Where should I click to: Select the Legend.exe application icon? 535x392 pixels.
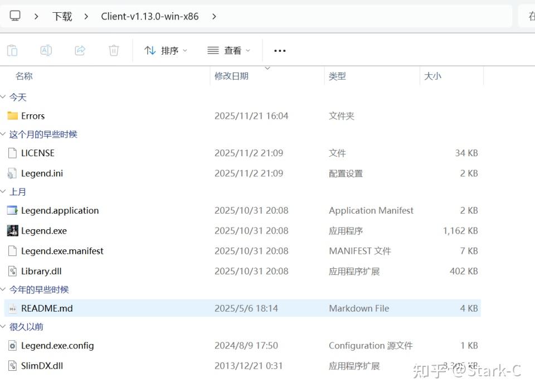[13, 231]
